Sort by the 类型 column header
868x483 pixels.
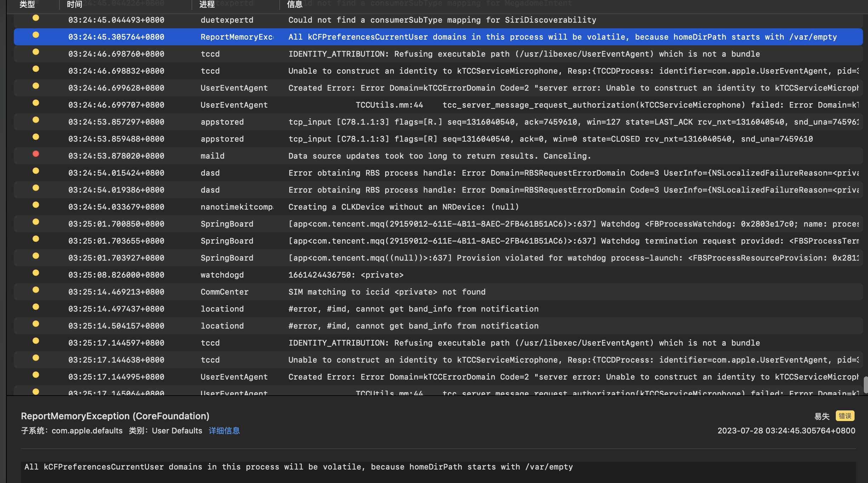27,5
